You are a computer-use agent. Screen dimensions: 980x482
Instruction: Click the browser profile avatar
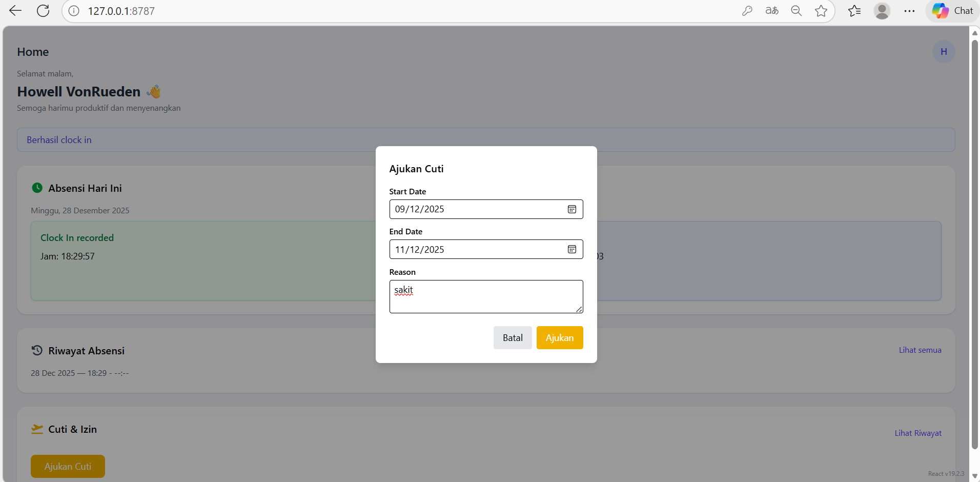point(882,11)
